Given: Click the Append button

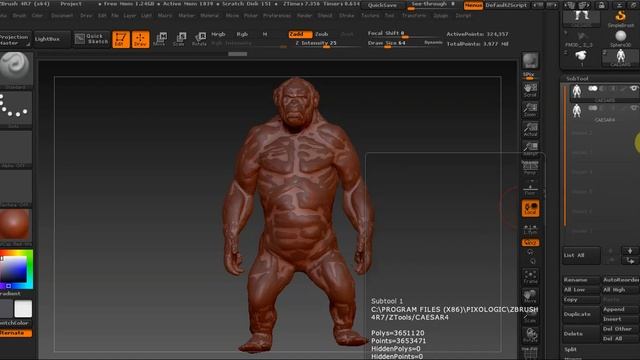Looking at the screenshot, I should (620, 309).
